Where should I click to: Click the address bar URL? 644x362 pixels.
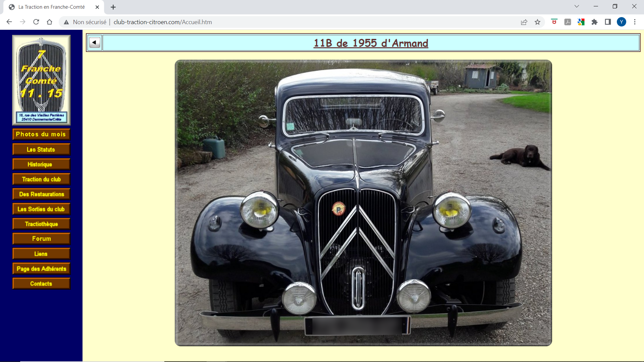tap(163, 22)
